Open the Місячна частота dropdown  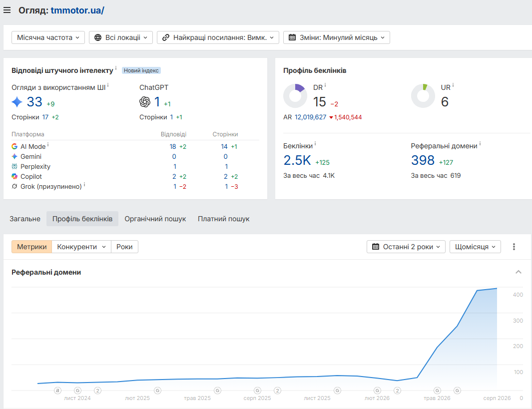(x=48, y=37)
